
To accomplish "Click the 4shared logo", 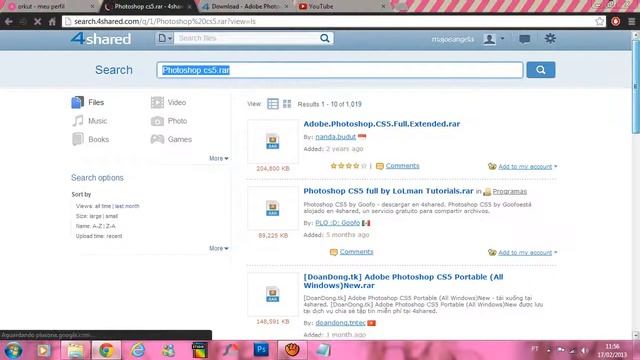I will 100,39.
